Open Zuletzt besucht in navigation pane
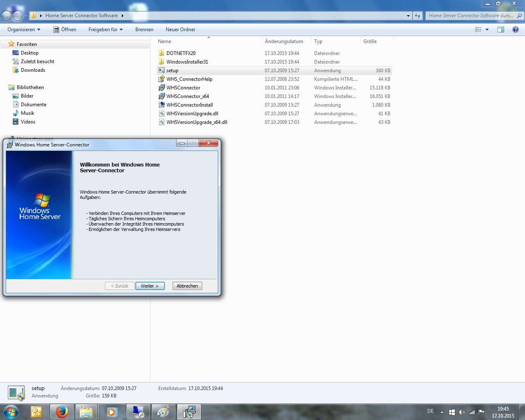The height and width of the screenshot is (420, 525). [37, 61]
